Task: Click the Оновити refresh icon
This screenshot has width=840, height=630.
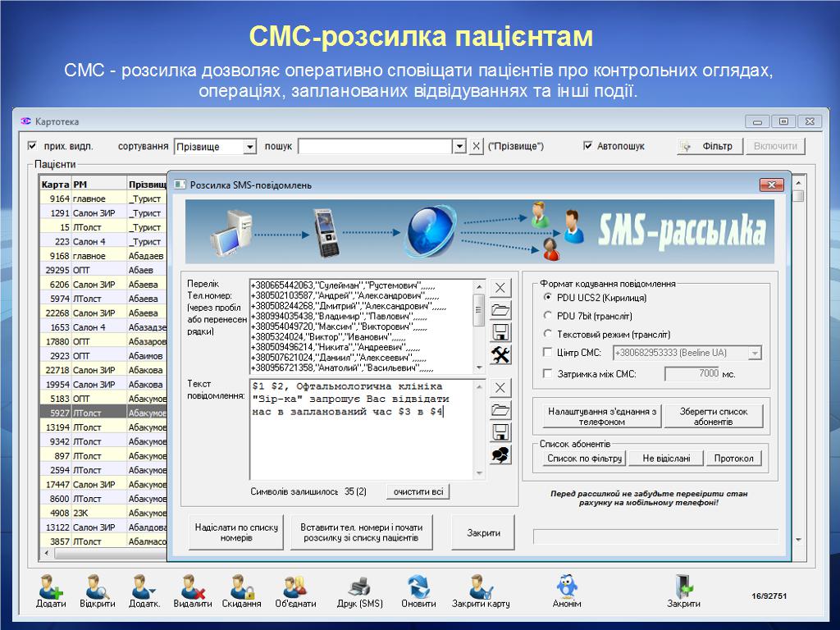Action: [x=418, y=587]
